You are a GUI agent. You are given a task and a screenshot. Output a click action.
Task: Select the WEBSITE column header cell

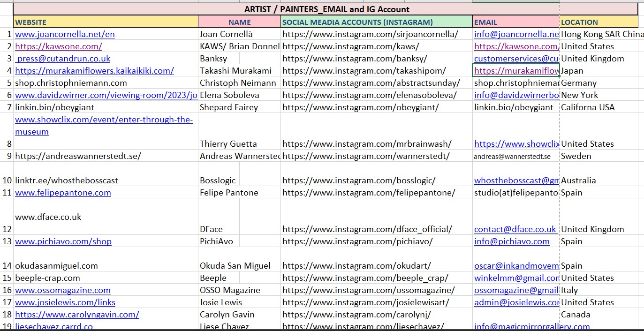click(x=106, y=22)
